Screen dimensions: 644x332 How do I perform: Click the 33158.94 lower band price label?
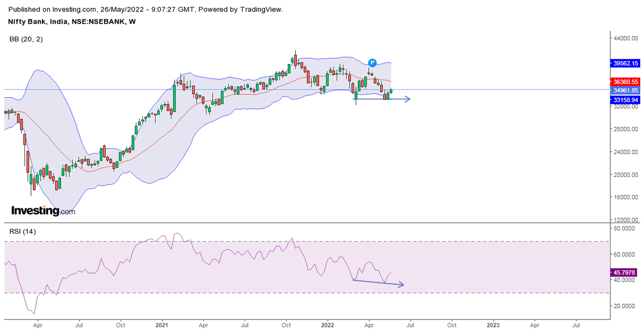626,100
